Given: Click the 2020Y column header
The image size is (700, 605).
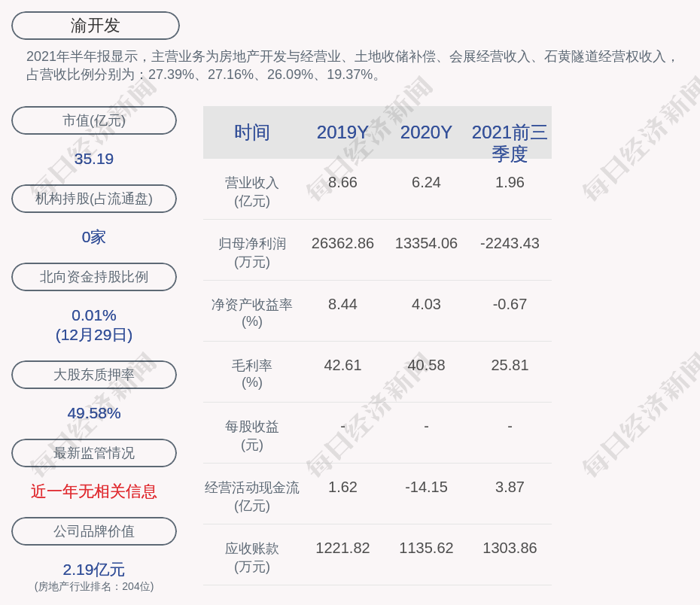Looking at the screenshot, I should [x=426, y=132].
